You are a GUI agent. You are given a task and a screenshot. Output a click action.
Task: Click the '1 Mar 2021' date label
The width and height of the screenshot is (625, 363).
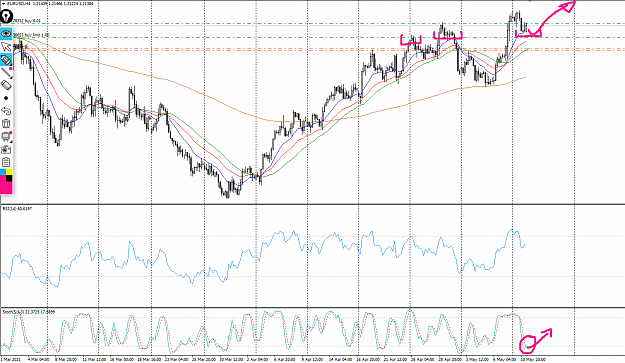click(x=11, y=359)
